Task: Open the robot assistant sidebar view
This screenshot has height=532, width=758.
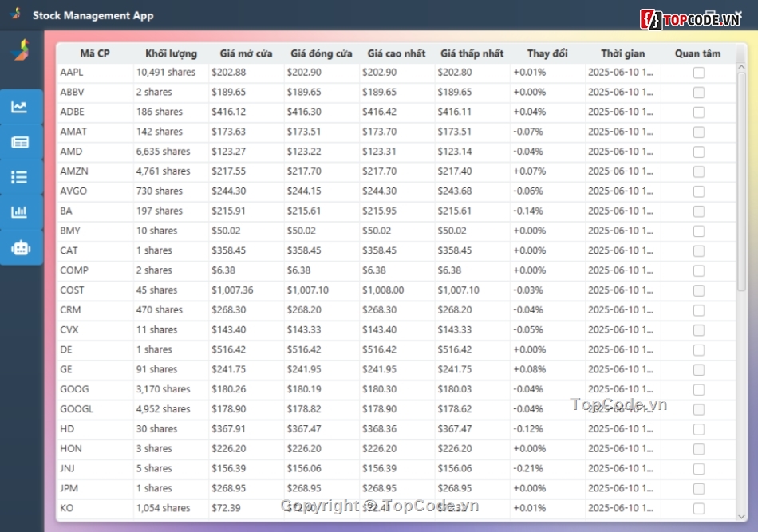Action: (21, 248)
